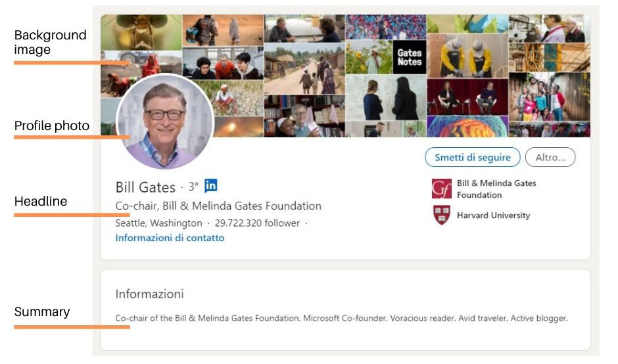This screenshot has width=618, height=364.
Task: Click the Bill & Melinda Gates Foundation text
Action: click(x=496, y=189)
